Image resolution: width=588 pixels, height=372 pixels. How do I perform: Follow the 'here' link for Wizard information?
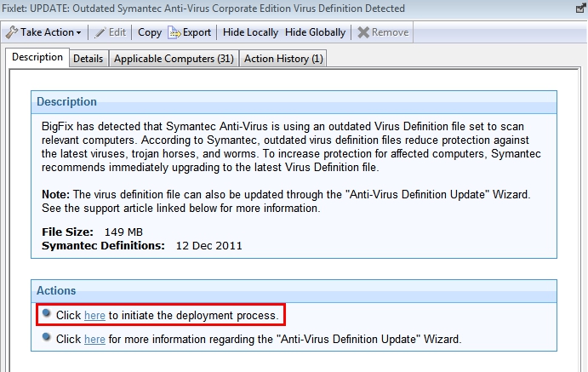(94, 339)
